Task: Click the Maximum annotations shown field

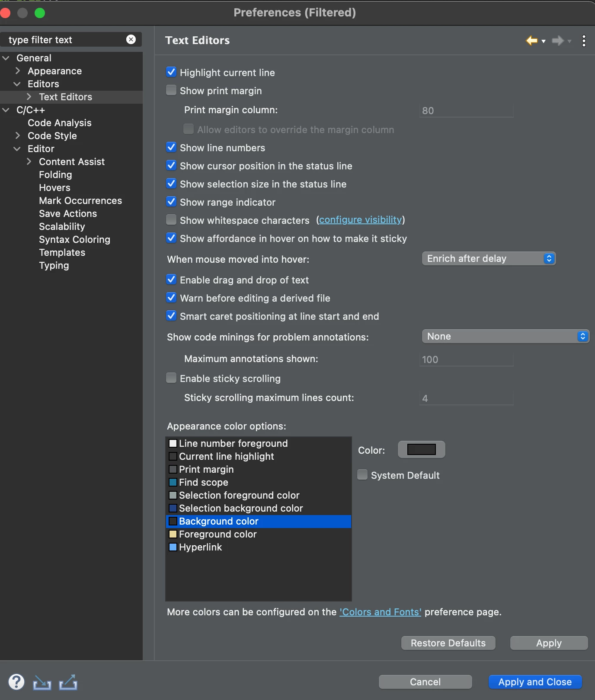Action: pyautogui.click(x=467, y=360)
